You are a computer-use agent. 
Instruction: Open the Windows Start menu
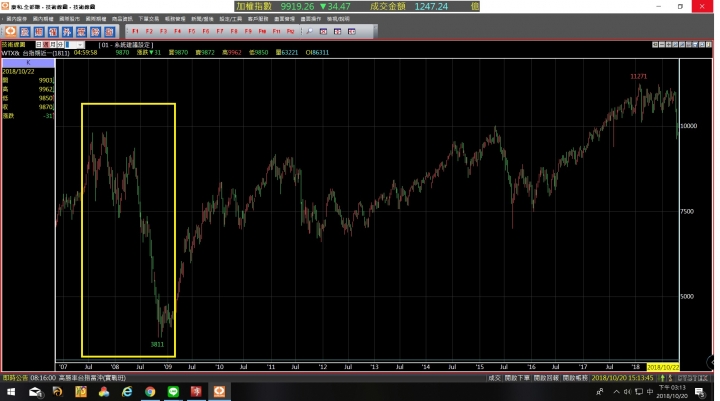tap(11, 392)
